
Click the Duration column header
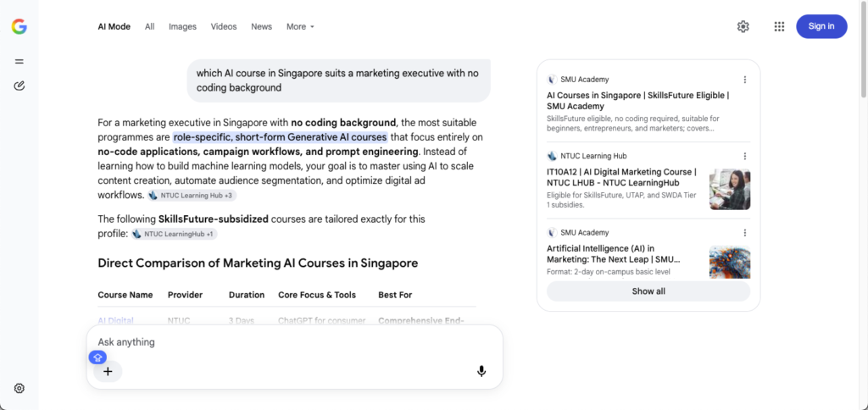pos(247,295)
